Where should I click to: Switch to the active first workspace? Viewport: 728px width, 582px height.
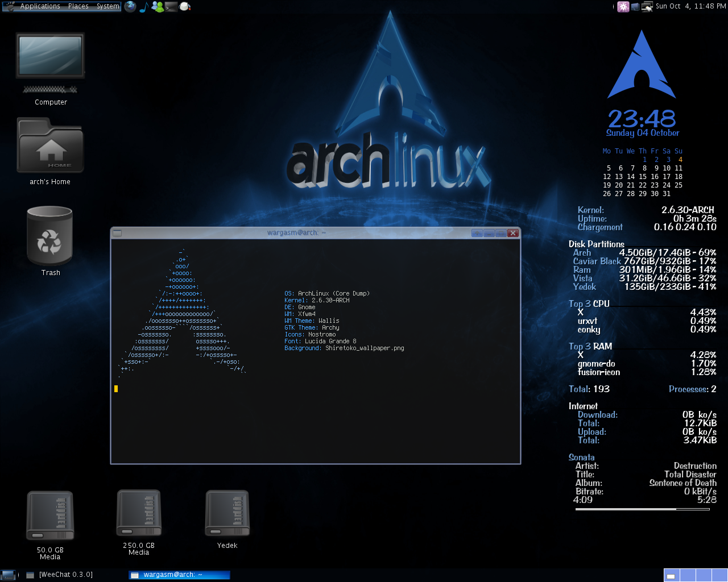(x=672, y=575)
